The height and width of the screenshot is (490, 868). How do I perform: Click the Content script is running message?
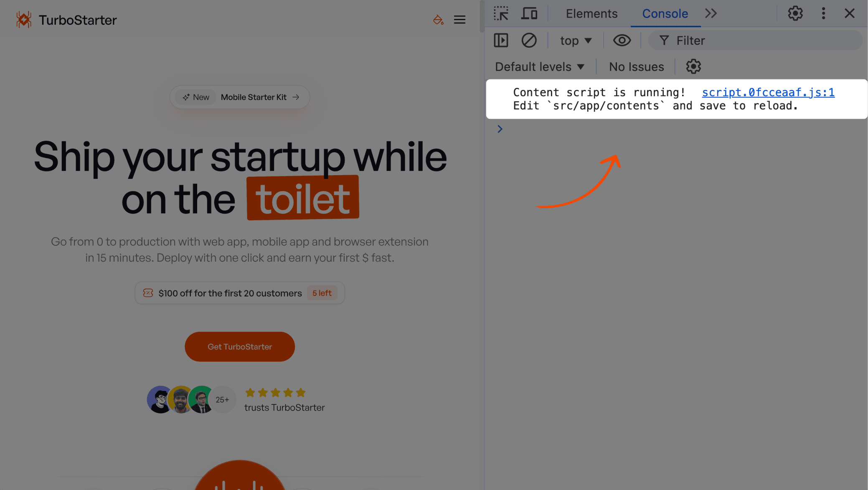(599, 92)
